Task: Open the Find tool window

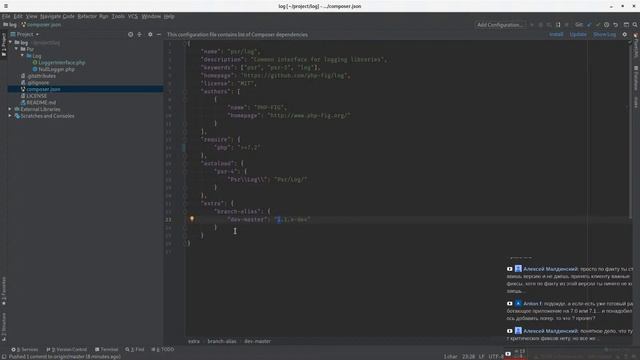Action: [135, 349]
